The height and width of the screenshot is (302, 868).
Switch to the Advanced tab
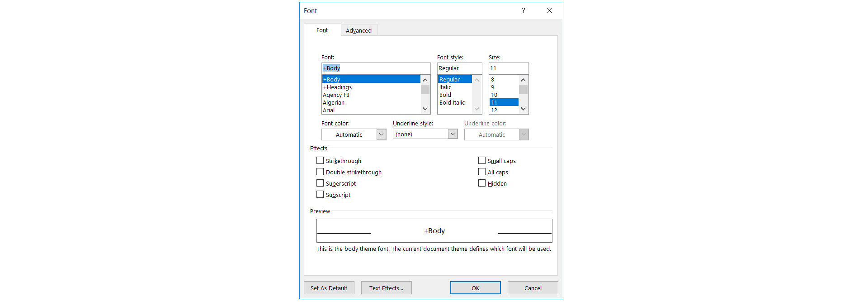[359, 30]
